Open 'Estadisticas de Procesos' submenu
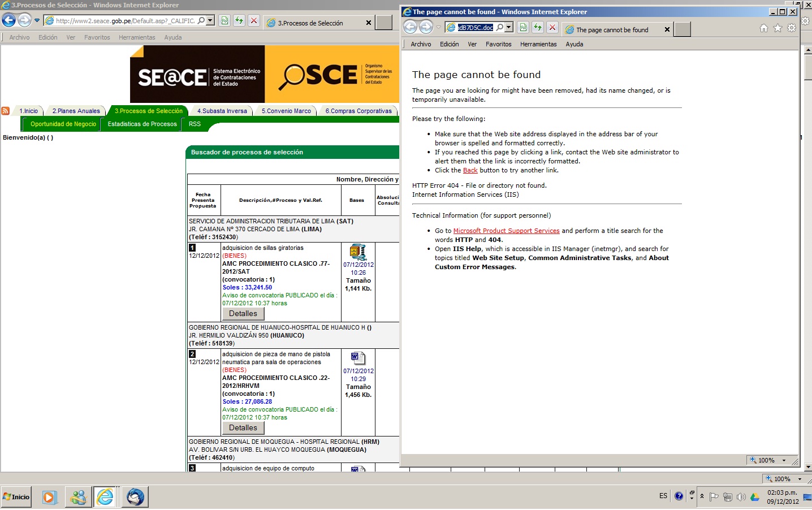This screenshot has height=510, width=812. 142,124
